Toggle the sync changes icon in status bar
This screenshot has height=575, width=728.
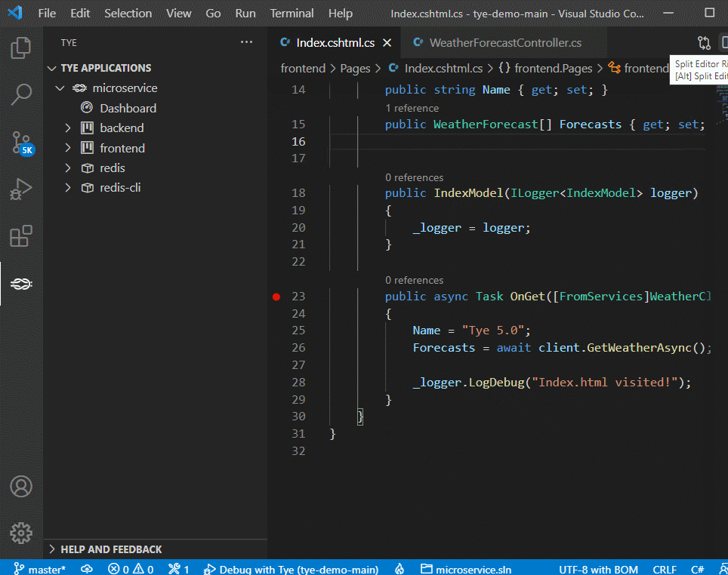tap(86, 569)
